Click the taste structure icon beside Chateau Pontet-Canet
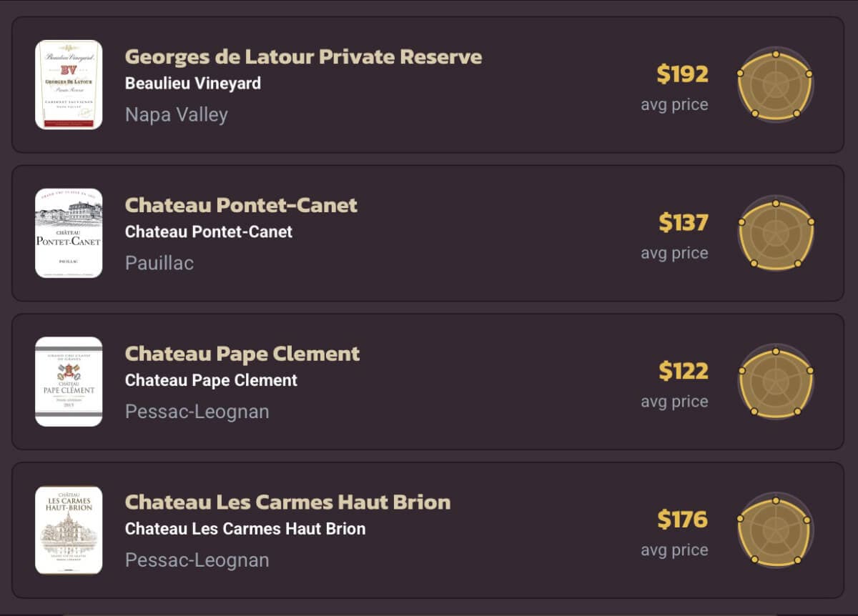The image size is (858, 616). pos(774,232)
